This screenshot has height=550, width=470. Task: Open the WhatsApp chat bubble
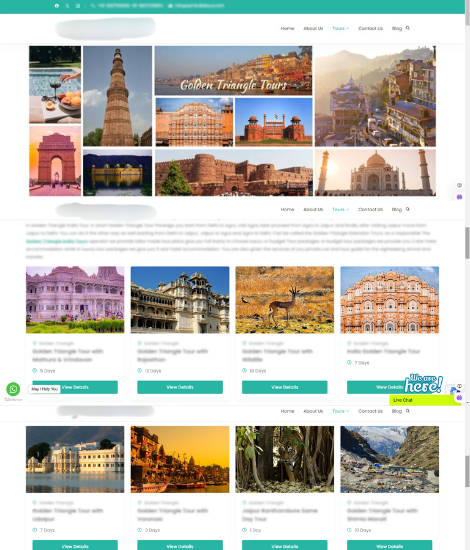[x=13, y=389]
